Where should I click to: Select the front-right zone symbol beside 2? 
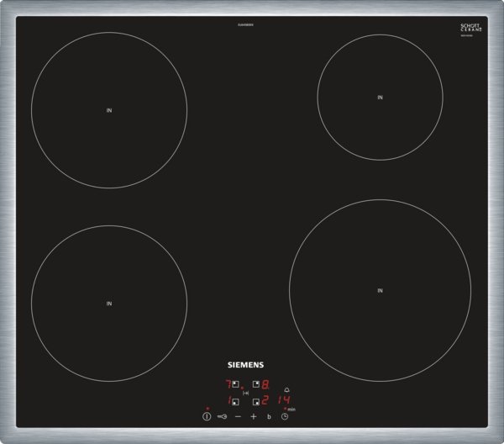point(256,401)
